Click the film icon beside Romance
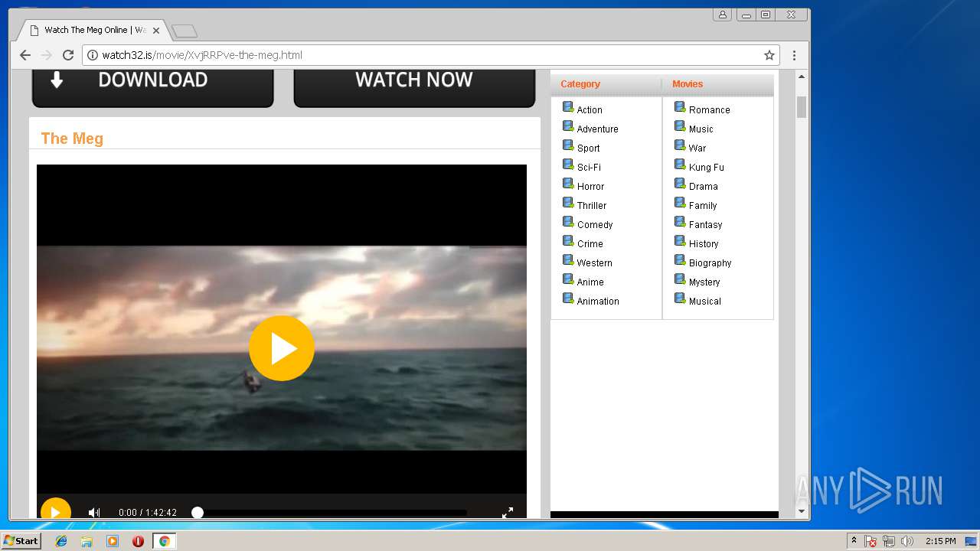980x551 pixels. (x=680, y=107)
